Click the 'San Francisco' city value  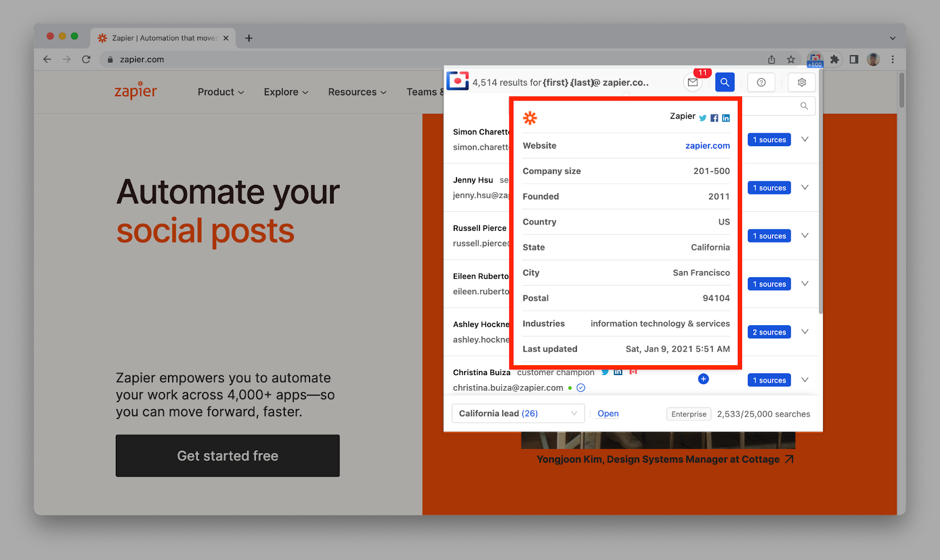pos(701,272)
